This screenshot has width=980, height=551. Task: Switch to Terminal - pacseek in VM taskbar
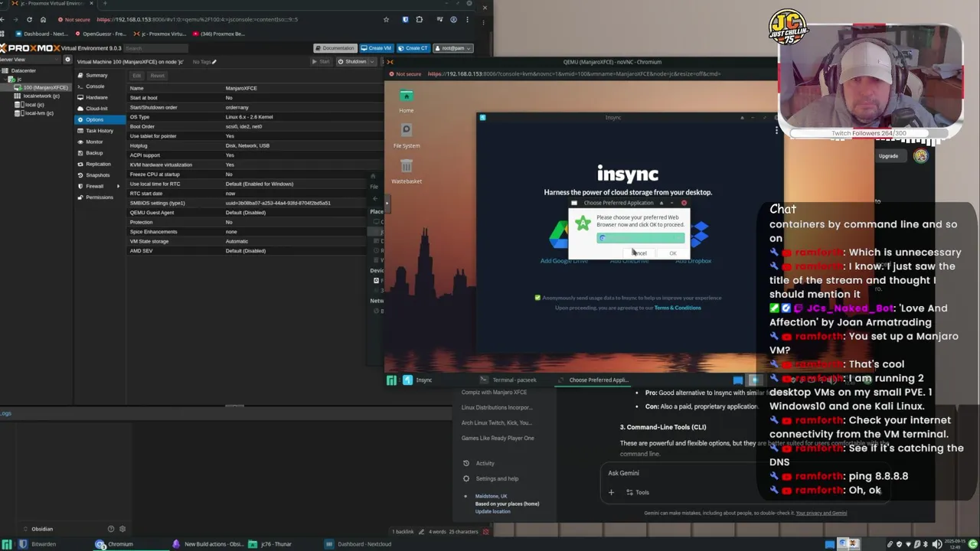pos(508,380)
